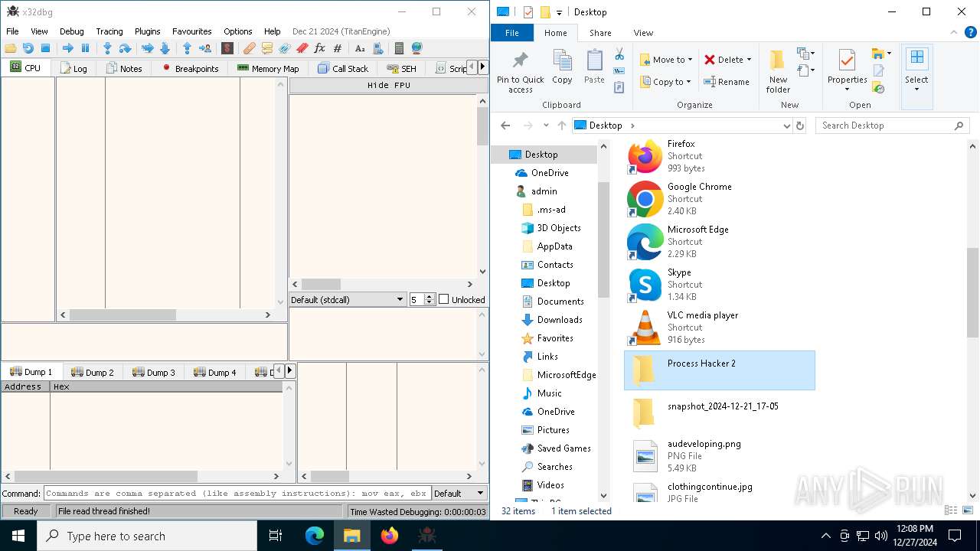Click the Trace into icon in x32dbg

click(x=148, y=48)
